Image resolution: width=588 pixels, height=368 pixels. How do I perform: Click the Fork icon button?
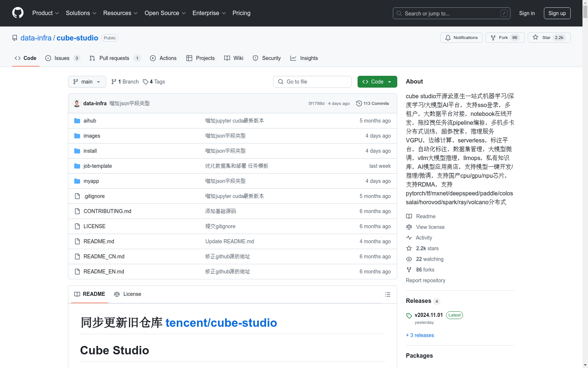point(493,38)
